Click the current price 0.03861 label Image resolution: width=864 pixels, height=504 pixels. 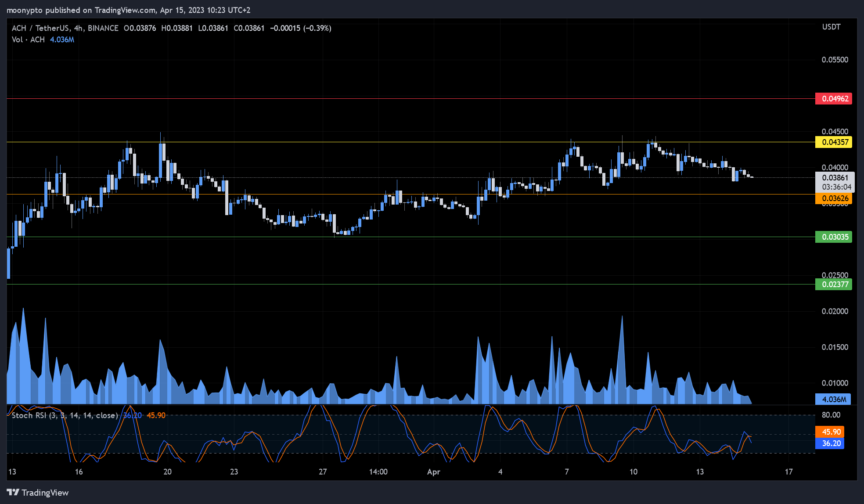tap(835, 177)
